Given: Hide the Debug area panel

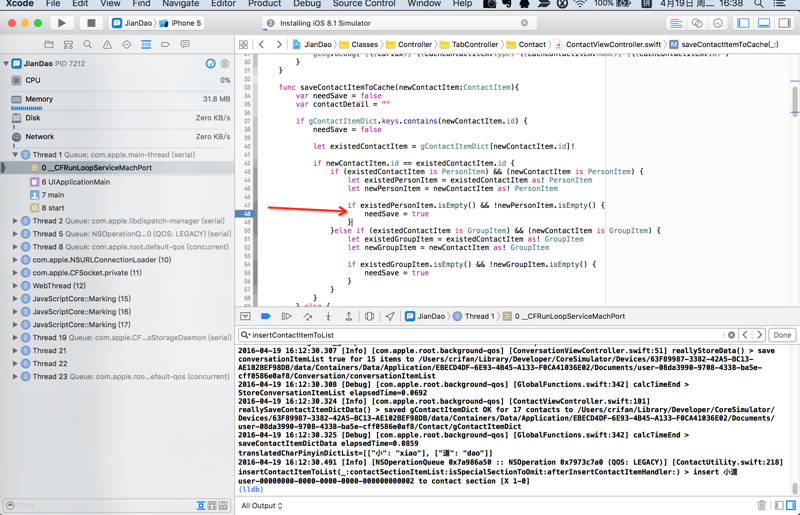Looking at the screenshot, I should (245, 316).
